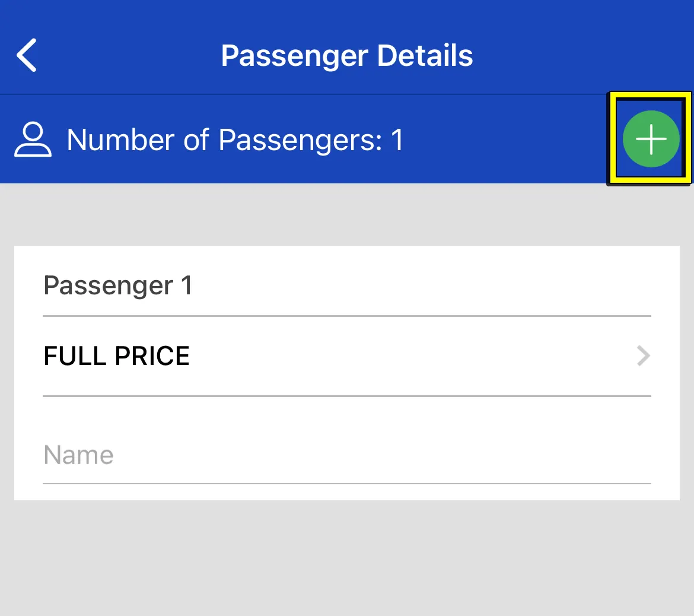Add another passenger with green plus
The image size is (694, 616).
(651, 139)
